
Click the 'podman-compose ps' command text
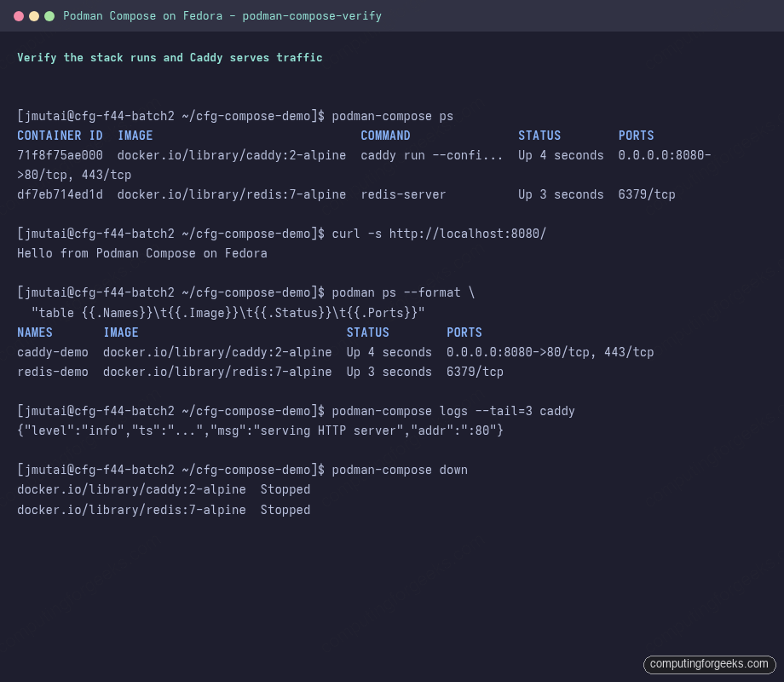tap(393, 116)
